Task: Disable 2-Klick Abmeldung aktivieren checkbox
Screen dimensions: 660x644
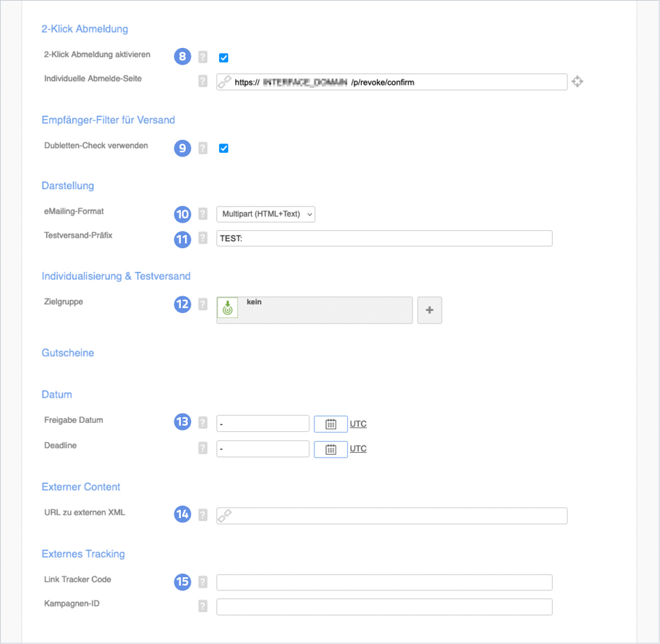Action: (x=224, y=58)
